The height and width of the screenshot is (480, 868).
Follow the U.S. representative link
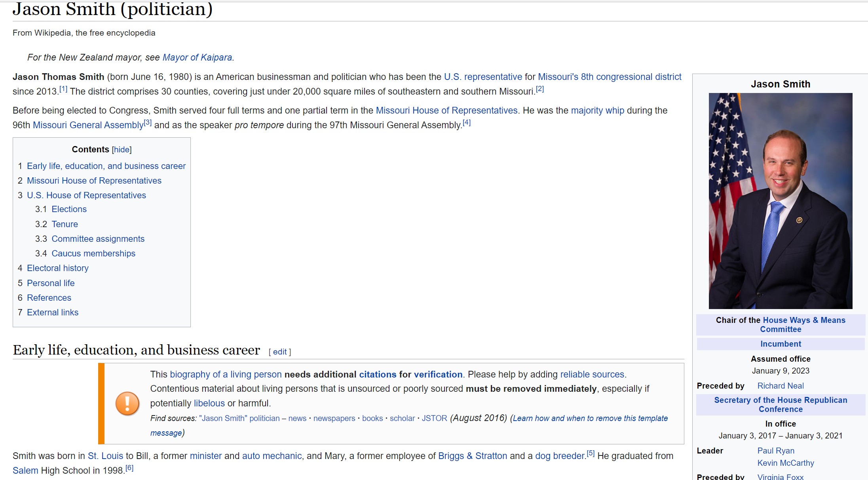pos(483,77)
